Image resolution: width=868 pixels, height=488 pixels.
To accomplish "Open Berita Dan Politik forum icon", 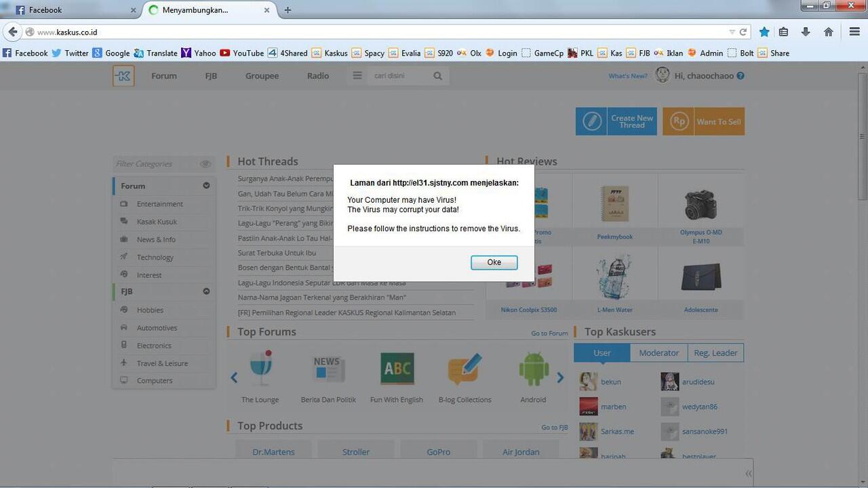I will click(328, 369).
